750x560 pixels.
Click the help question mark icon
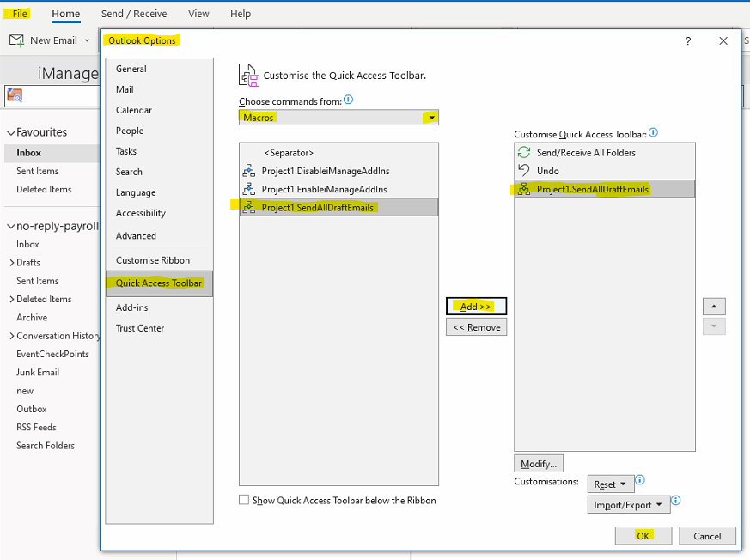click(688, 41)
